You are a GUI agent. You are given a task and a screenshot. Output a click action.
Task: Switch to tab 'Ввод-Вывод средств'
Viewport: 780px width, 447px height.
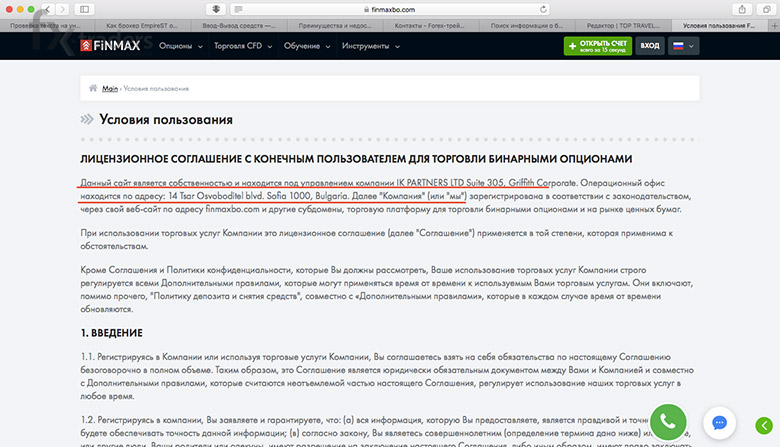239,25
